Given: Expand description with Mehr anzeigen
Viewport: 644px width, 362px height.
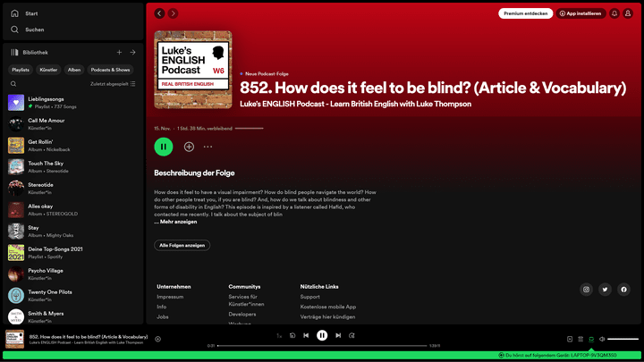Looking at the screenshot, I should (176, 222).
